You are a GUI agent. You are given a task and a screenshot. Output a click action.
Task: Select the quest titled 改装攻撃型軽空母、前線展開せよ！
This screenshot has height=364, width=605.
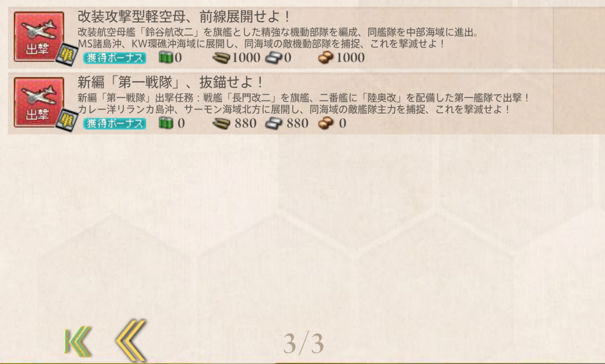(x=183, y=17)
